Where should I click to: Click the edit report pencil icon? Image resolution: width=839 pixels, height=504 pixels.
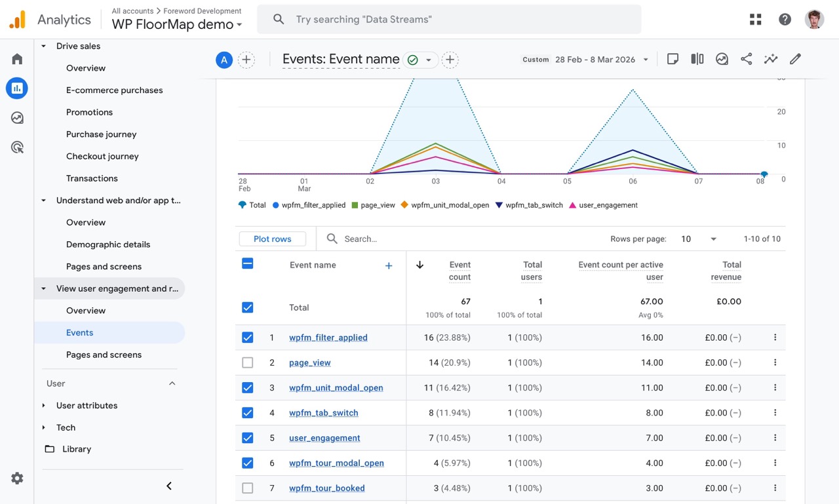pos(795,59)
